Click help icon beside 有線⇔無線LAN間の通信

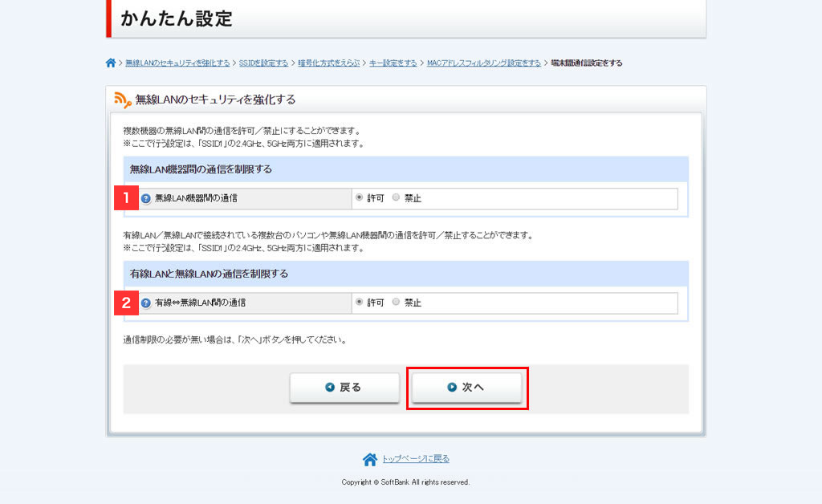coord(146,303)
